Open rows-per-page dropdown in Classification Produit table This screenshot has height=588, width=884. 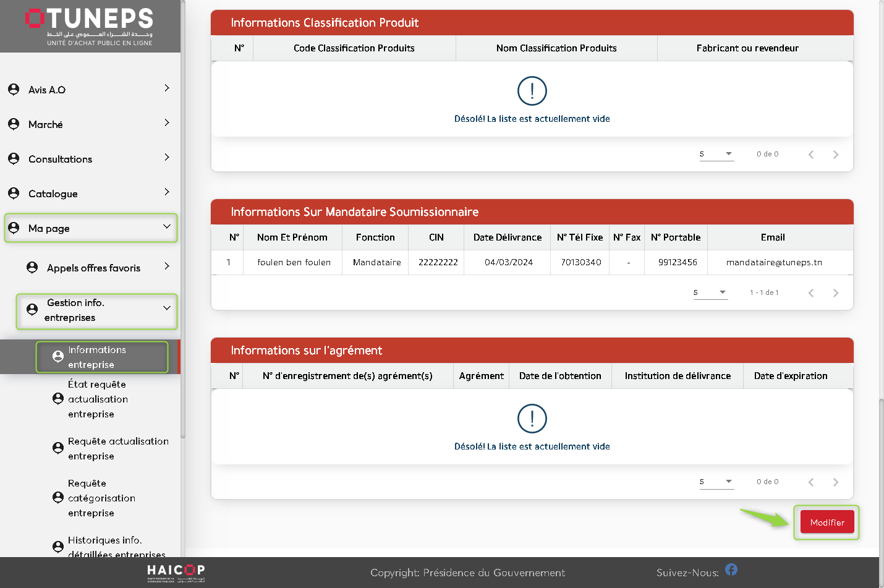click(x=716, y=154)
